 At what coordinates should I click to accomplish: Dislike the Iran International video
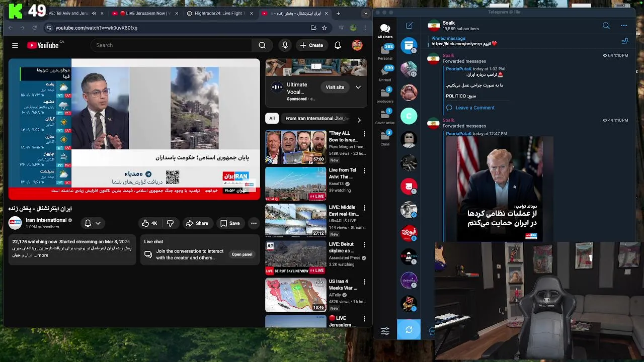click(x=170, y=223)
